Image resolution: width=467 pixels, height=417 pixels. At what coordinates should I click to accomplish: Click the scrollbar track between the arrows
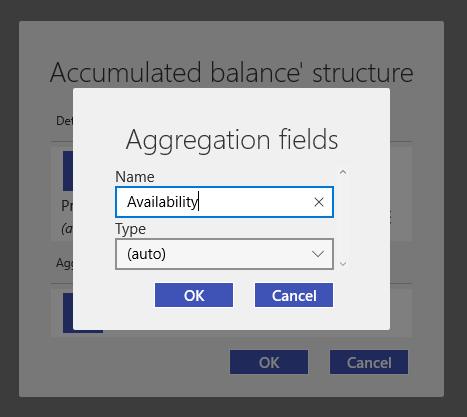click(x=343, y=218)
